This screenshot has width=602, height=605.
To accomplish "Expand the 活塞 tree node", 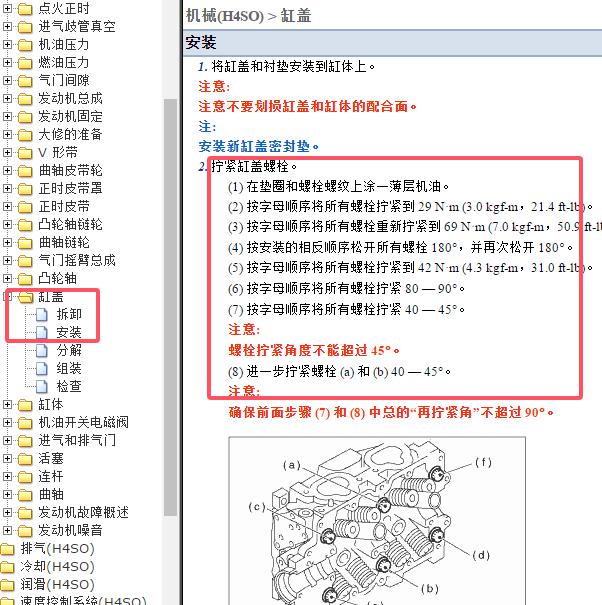I will [7, 458].
